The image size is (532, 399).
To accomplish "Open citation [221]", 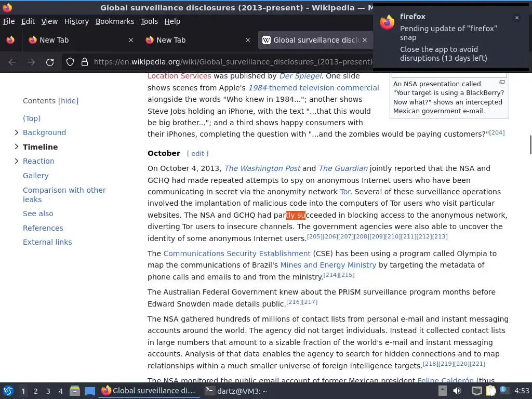I will pos(478,364).
